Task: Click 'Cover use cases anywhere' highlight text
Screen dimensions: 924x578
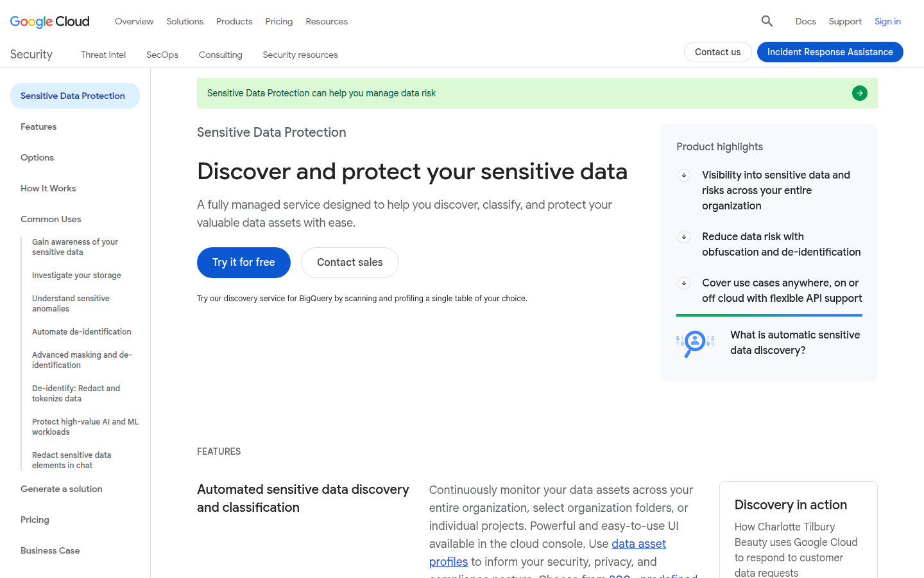Action: (x=782, y=291)
